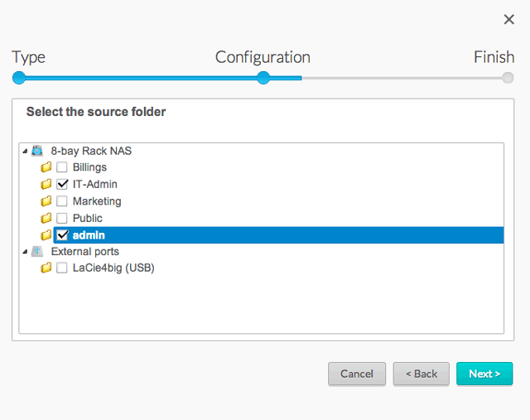530x420 pixels.
Task: Tick the LaCie4big (USB) checkbox
Action: point(62,268)
